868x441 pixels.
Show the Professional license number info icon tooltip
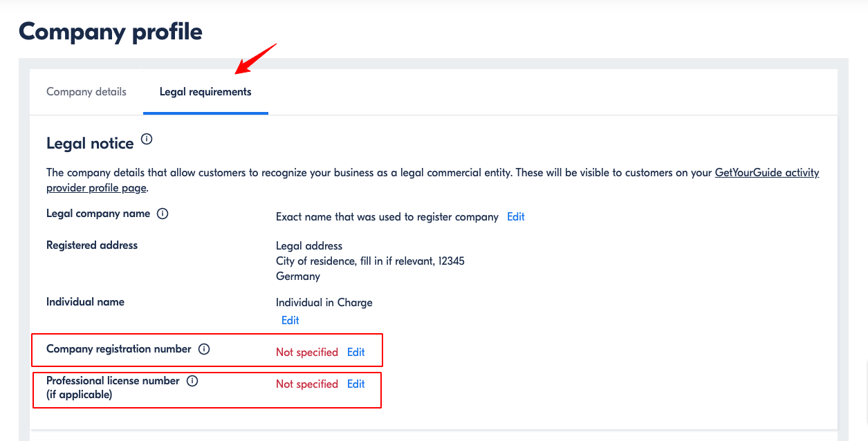click(192, 381)
